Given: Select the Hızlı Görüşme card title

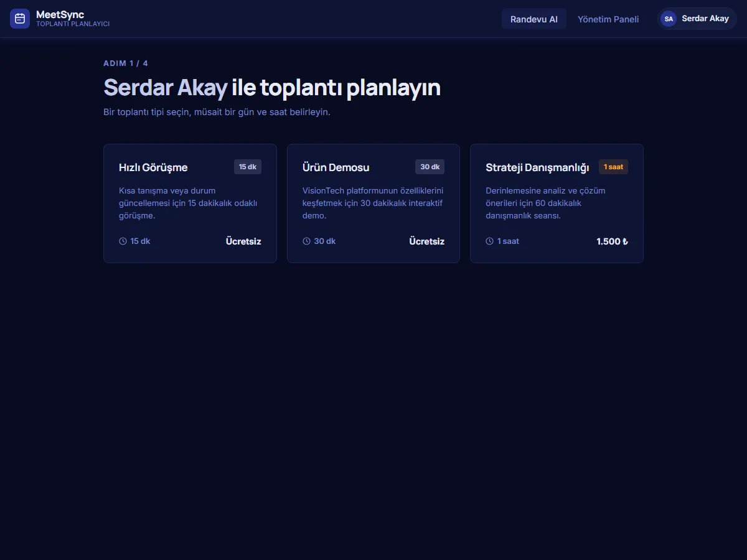Looking at the screenshot, I should point(153,167).
